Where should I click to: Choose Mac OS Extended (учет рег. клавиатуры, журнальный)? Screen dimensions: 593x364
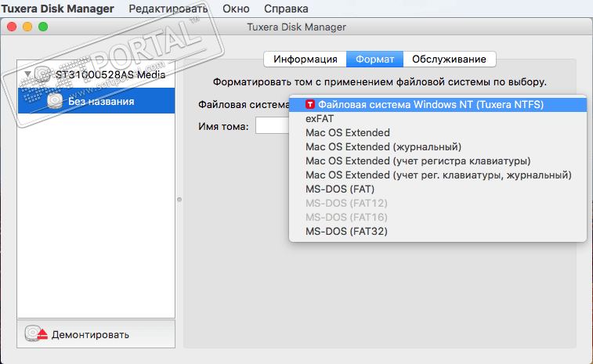point(438,175)
